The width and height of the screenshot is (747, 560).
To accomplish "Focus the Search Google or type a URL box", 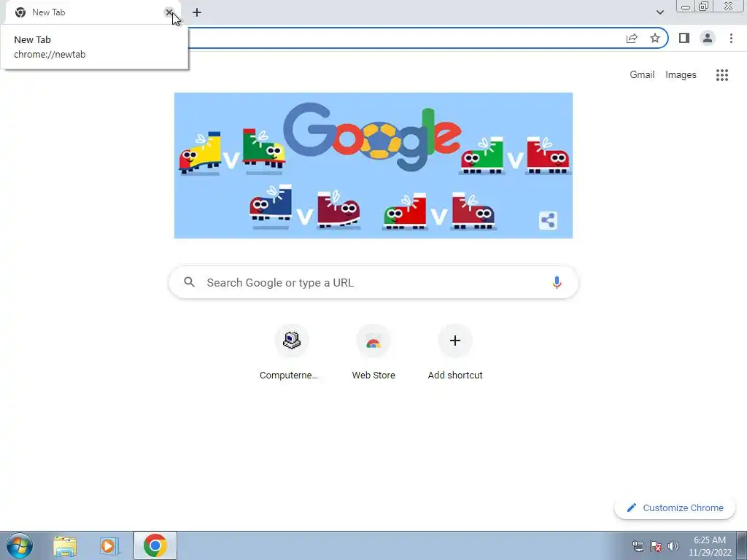I will (373, 282).
